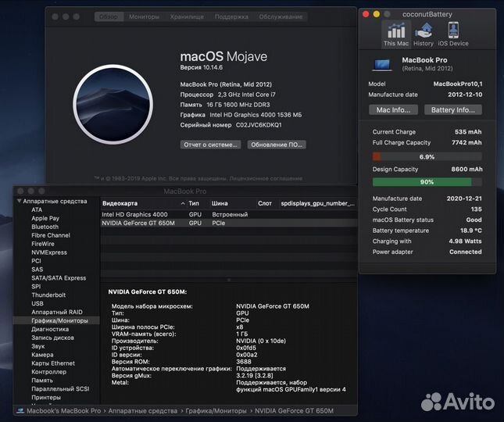Click the Mac Info... button
504x422 pixels.
pos(393,110)
